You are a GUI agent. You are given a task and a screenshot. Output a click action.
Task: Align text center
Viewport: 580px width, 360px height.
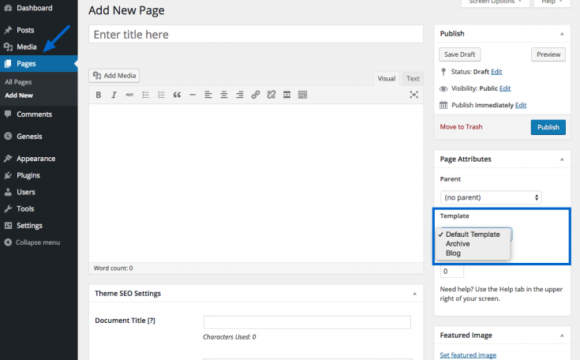(x=224, y=95)
